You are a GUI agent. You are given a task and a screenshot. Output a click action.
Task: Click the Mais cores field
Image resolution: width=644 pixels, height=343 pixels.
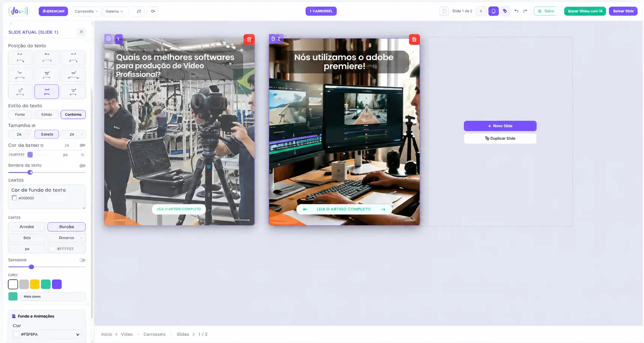(x=52, y=297)
